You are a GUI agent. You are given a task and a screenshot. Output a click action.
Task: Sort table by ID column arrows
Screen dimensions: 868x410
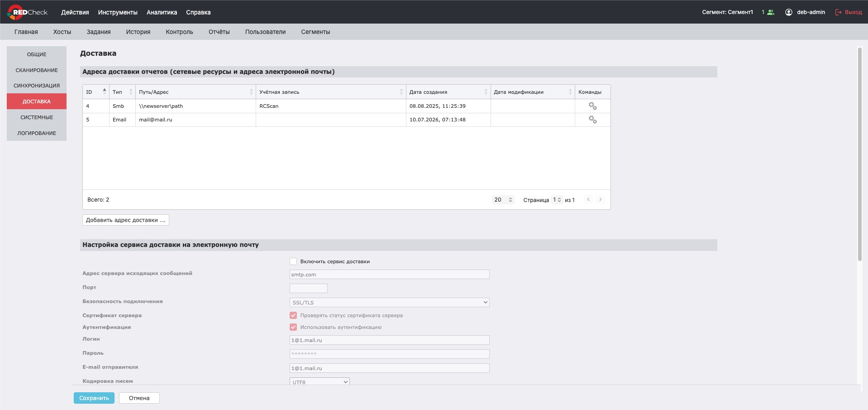105,92
